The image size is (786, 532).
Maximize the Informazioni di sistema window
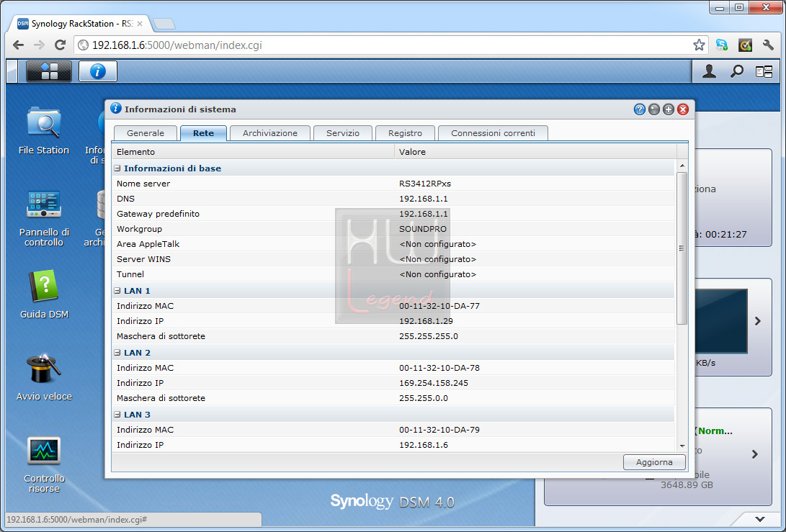[668, 109]
